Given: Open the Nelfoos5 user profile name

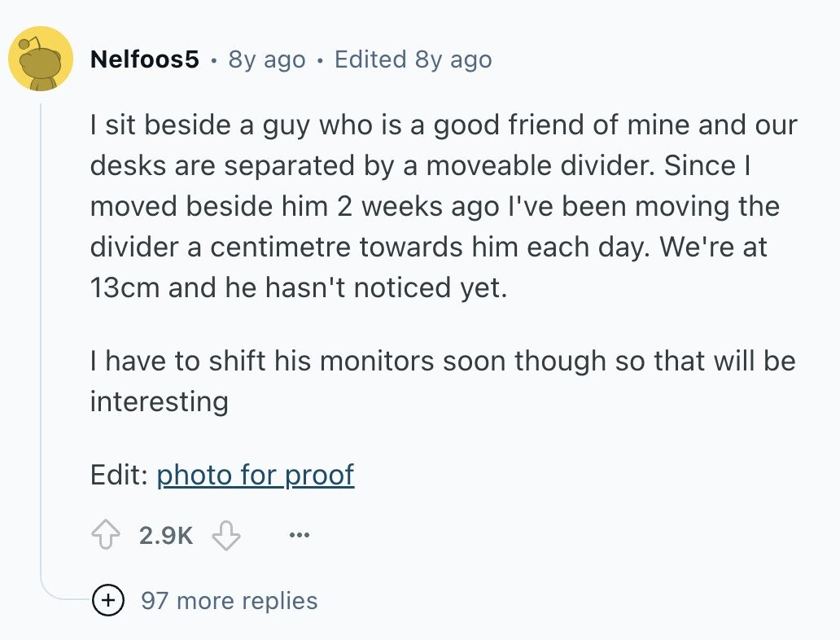Looking at the screenshot, I should click(x=145, y=59).
